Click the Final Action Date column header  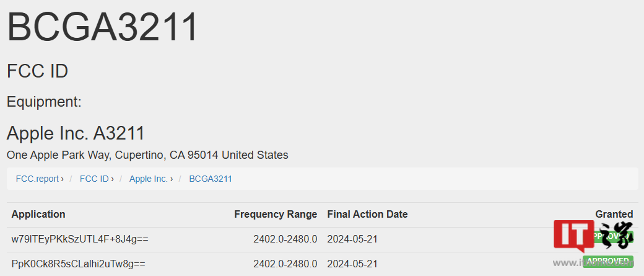coord(367,214)
